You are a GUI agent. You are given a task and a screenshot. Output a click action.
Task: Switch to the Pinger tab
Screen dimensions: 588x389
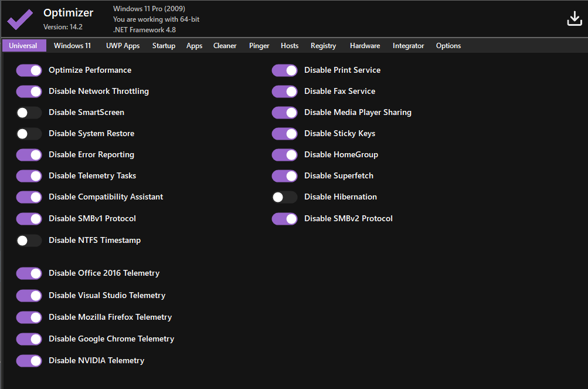pos(259,45)
